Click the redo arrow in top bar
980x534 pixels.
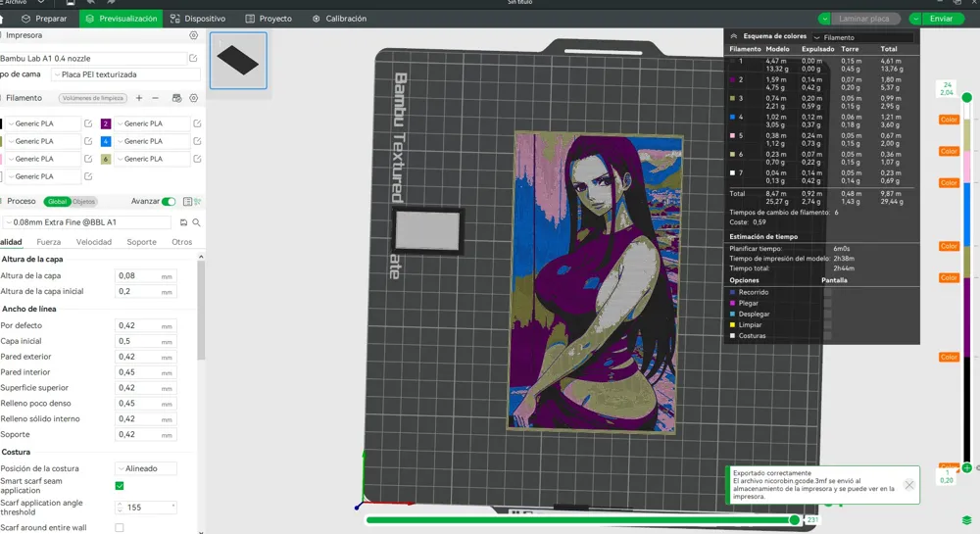[112, 3]
